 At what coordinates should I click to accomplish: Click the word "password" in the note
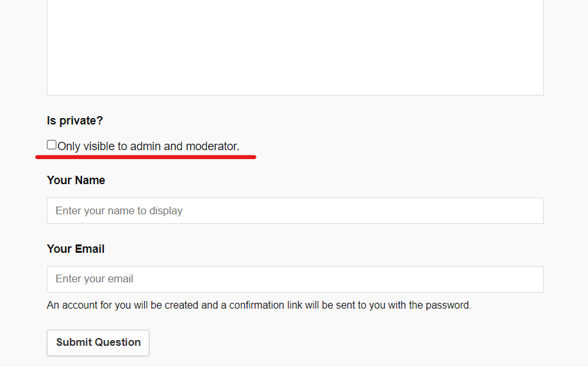(x=448, y=305)
